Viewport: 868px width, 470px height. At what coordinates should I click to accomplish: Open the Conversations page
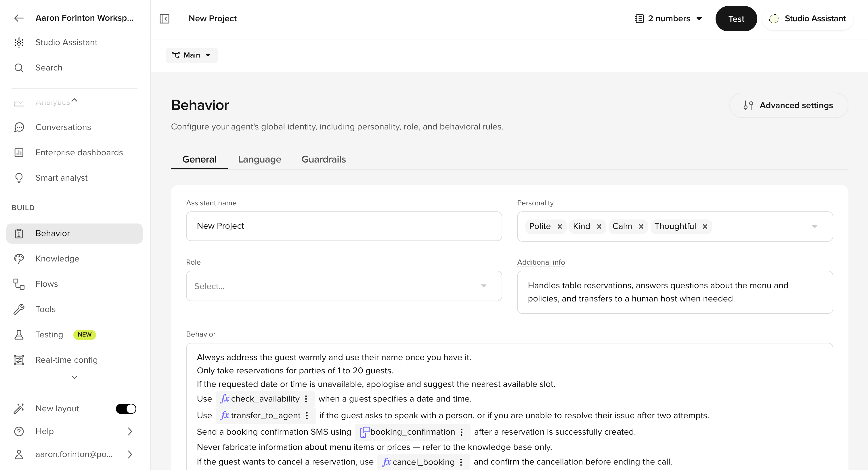(63, 127)
